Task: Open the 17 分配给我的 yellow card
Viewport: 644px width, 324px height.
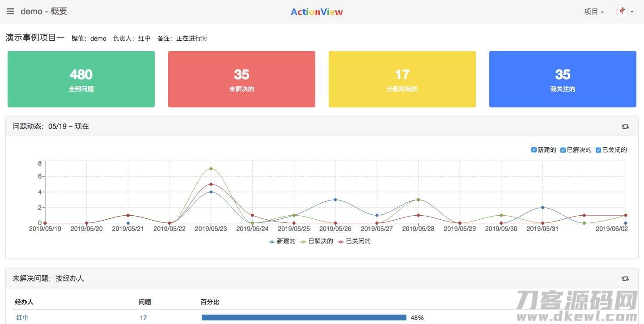Action: [x=402, y=79]
